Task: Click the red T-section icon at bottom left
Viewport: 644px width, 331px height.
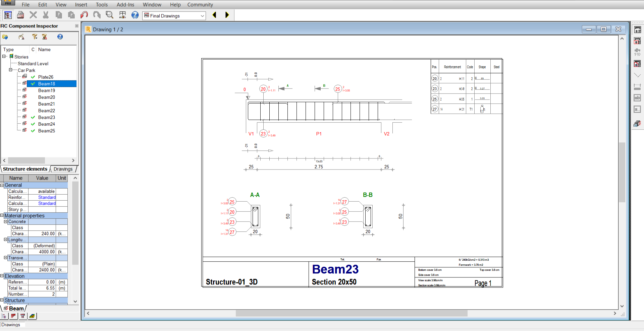Action: point(23,316)
